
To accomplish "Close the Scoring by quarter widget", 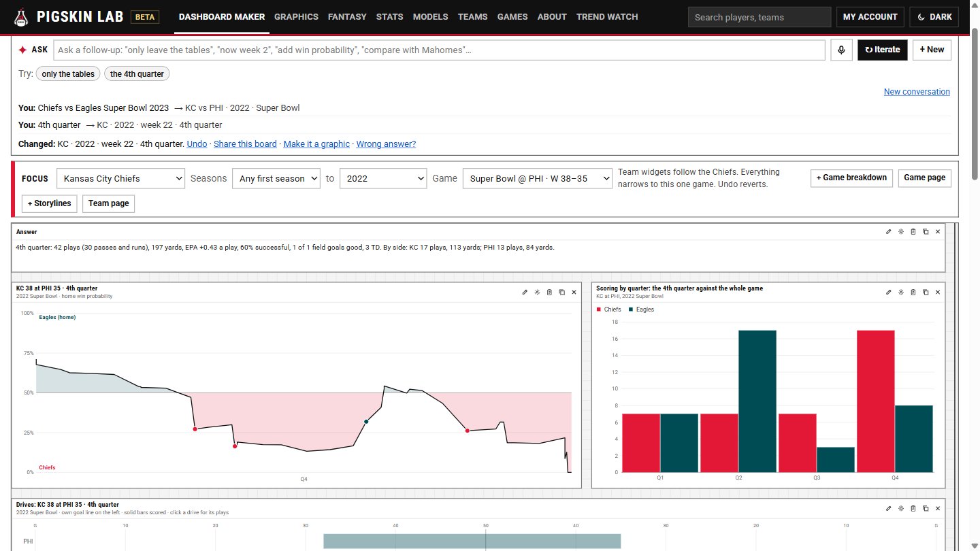I will pyautogui.click(x=938, y=293).
